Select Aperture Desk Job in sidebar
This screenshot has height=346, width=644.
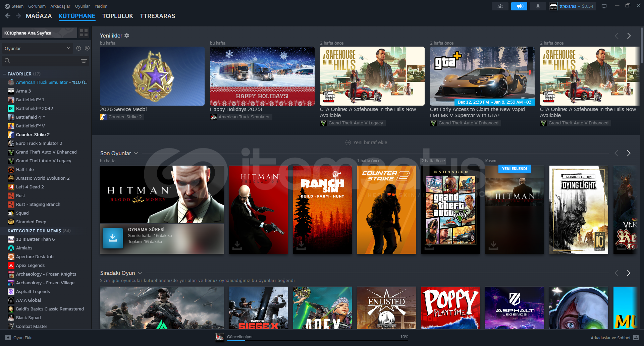pyautogui.click(x=35, y=256)
